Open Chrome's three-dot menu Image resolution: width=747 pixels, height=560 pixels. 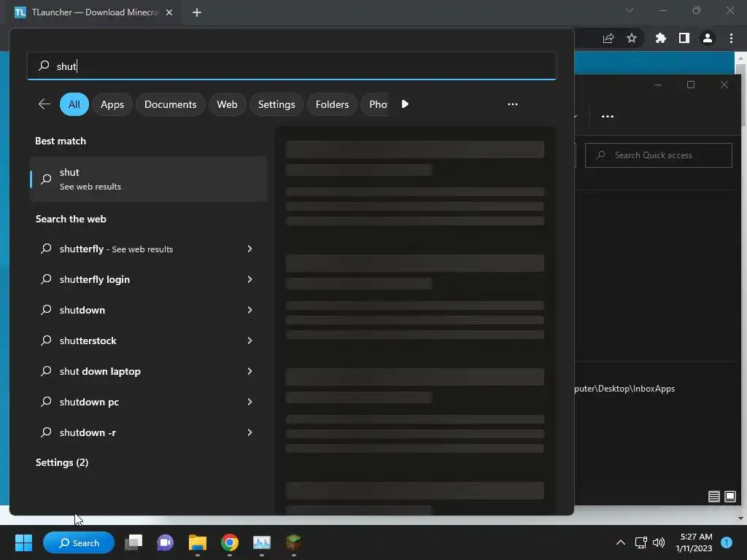(731, 39)
